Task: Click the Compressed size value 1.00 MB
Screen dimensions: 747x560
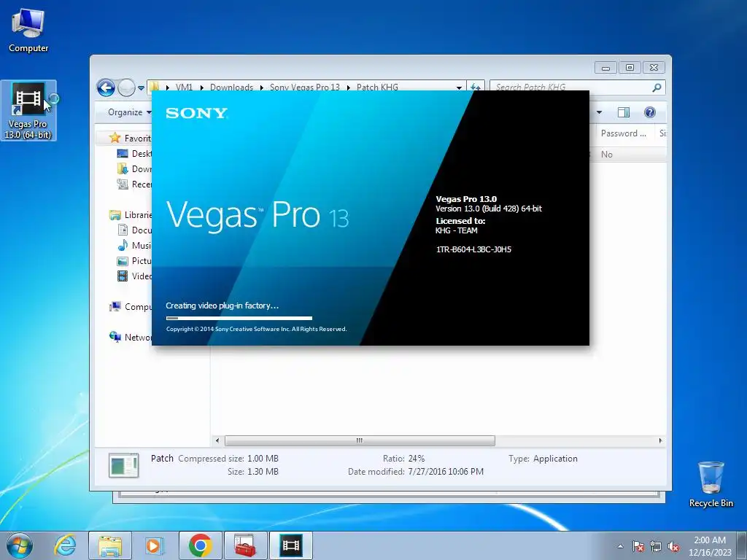Action: pyautogui.click(x=263, y=459)
